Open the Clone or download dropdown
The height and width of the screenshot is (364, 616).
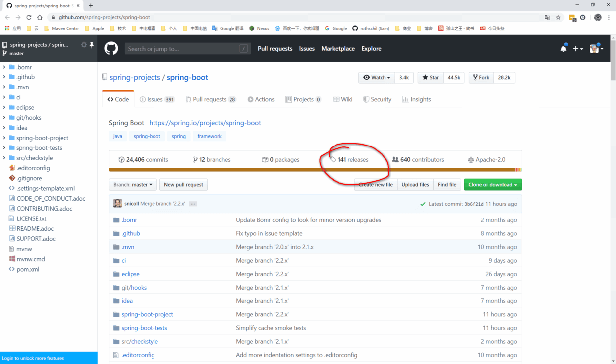coord(493,185)
